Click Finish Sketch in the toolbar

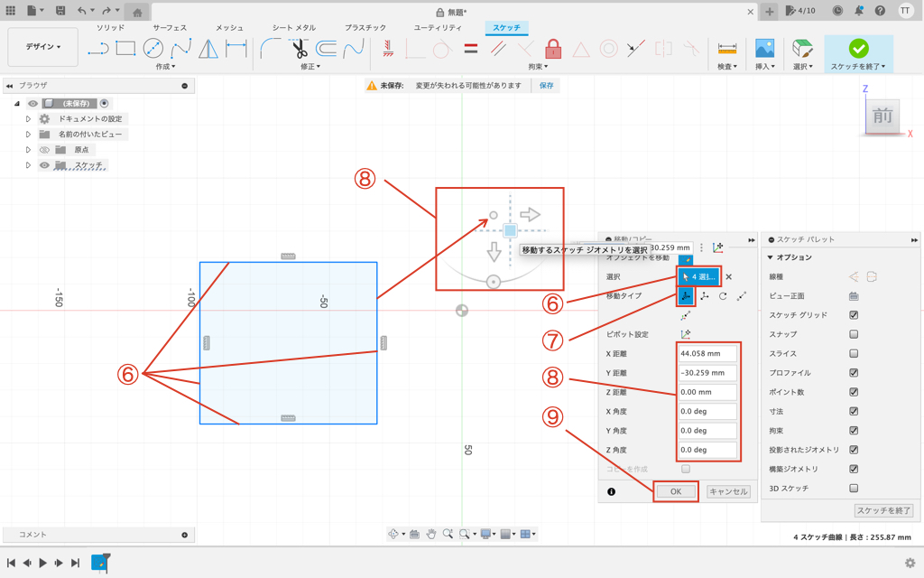(858, 53)
